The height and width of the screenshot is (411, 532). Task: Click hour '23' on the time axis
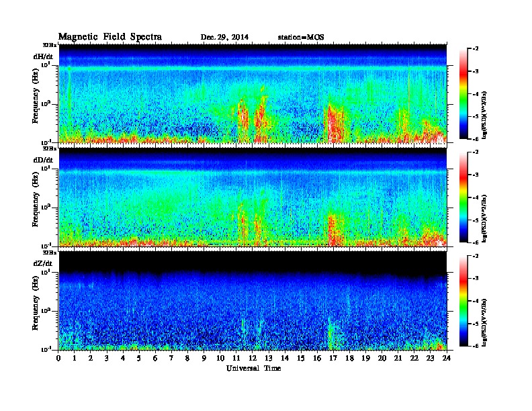430,359
